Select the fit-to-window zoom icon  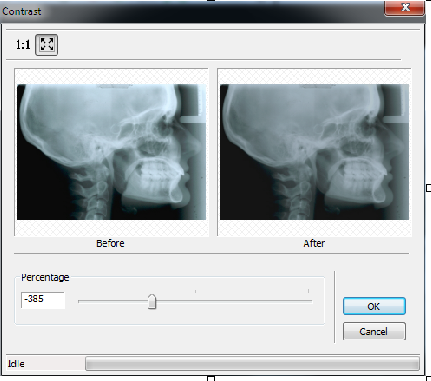pyautogui.click(x=47, y=45)
